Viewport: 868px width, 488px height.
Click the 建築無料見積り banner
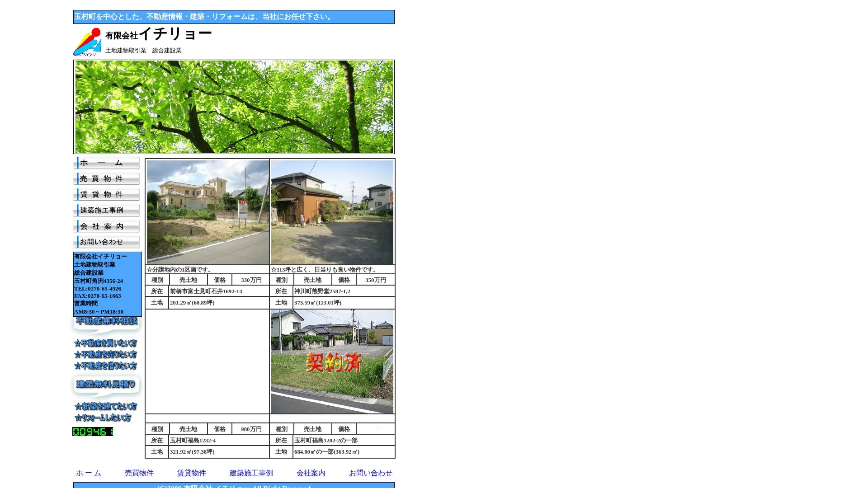click(107, 386)
